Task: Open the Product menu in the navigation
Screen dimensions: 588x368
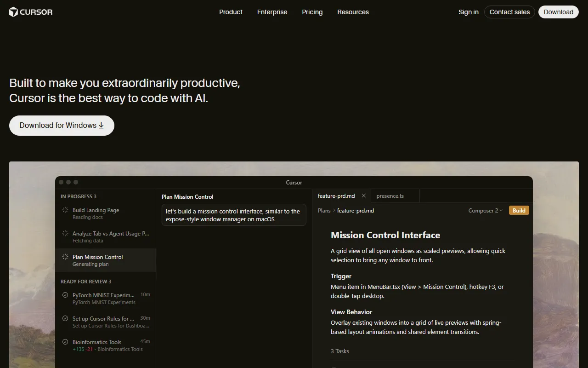Action: pos(231,12)
